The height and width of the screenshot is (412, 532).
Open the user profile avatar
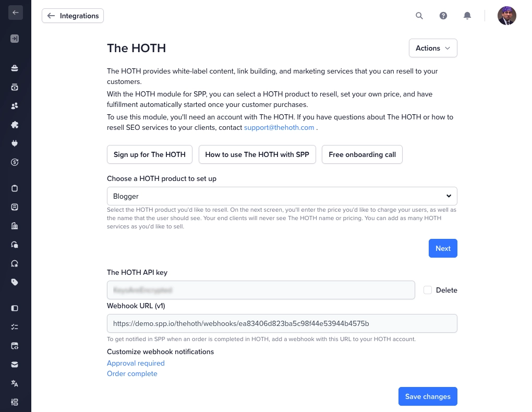point(506,16)
